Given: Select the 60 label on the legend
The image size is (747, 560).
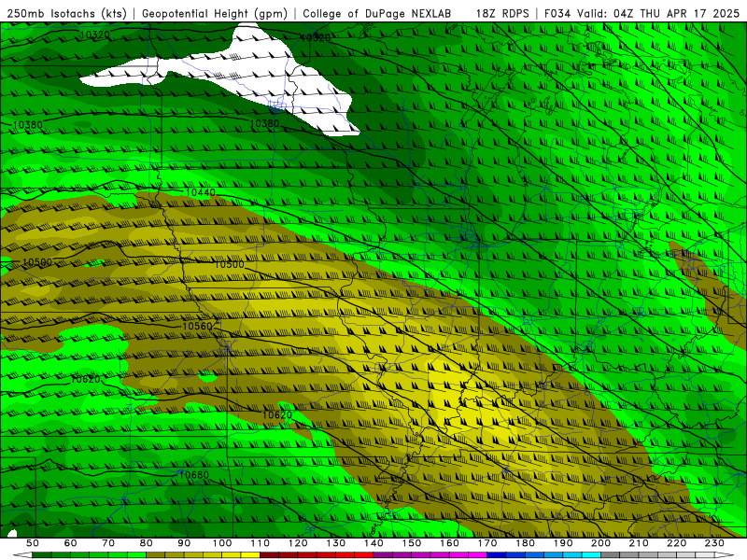Looking at the screenshot, I should point(71,543).
